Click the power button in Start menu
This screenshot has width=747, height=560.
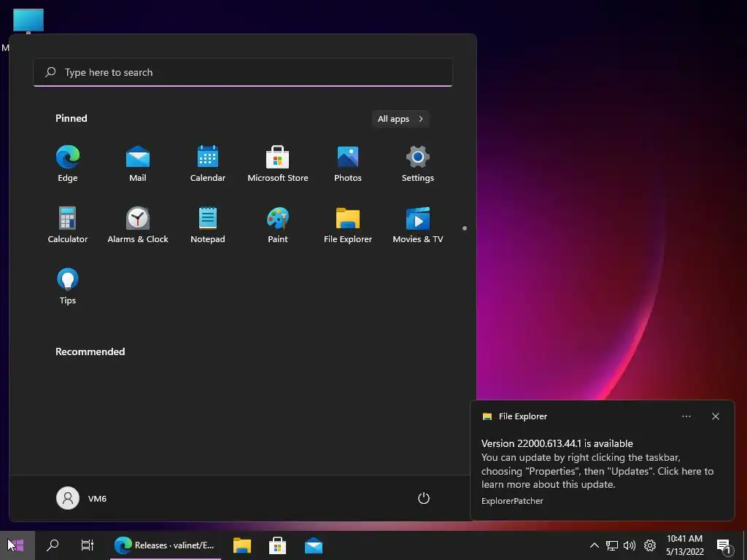pos(424,498)
